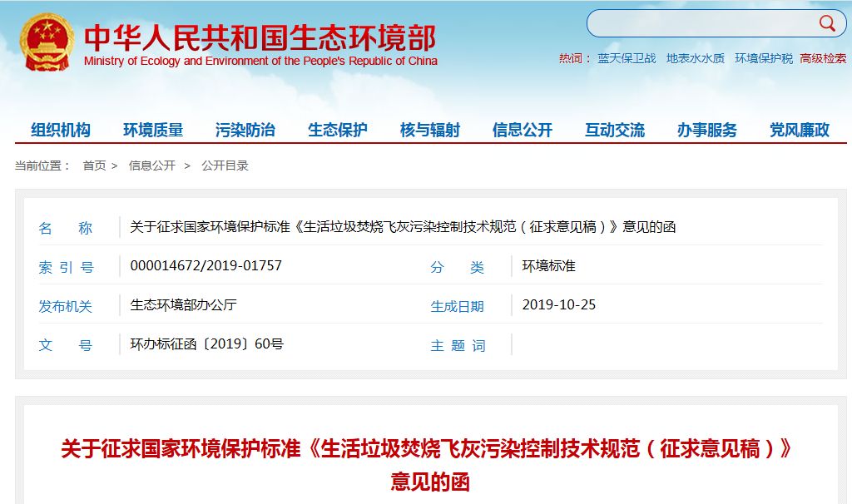This screenshot has width=852, height=504.
Task: Go to 信息公开 in breadcrumb
Action: click(x=152, y=166)
